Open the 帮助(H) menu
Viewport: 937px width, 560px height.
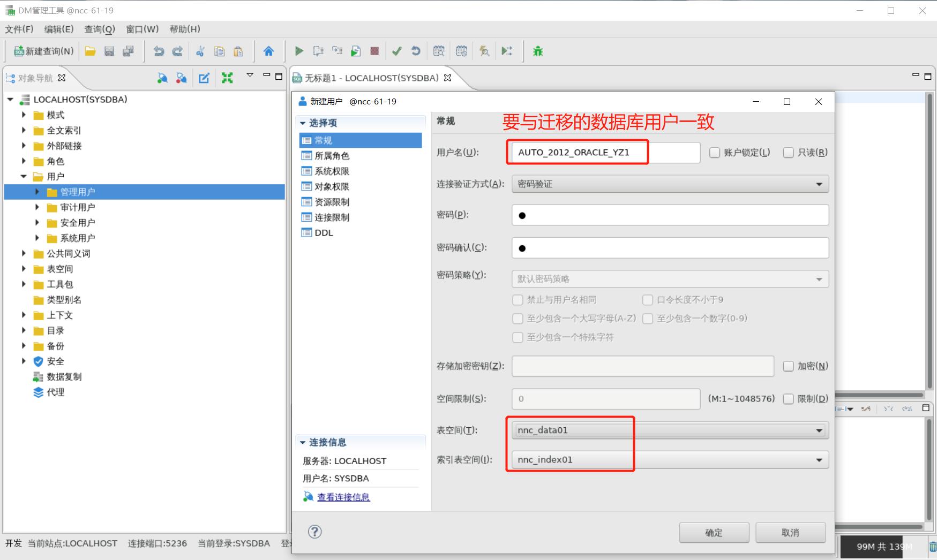click(x=185, y=29)
